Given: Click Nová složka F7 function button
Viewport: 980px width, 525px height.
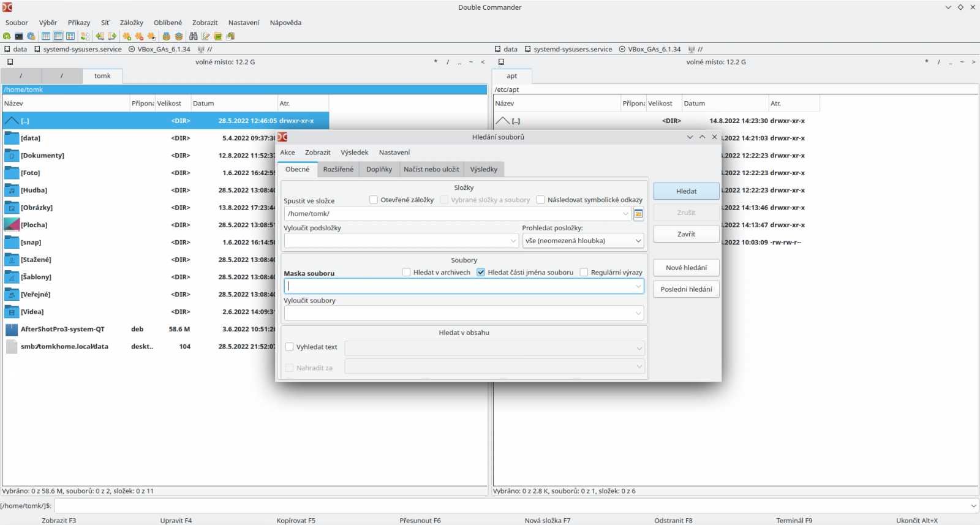Looking at the screenshot, I should coord(548,521).
